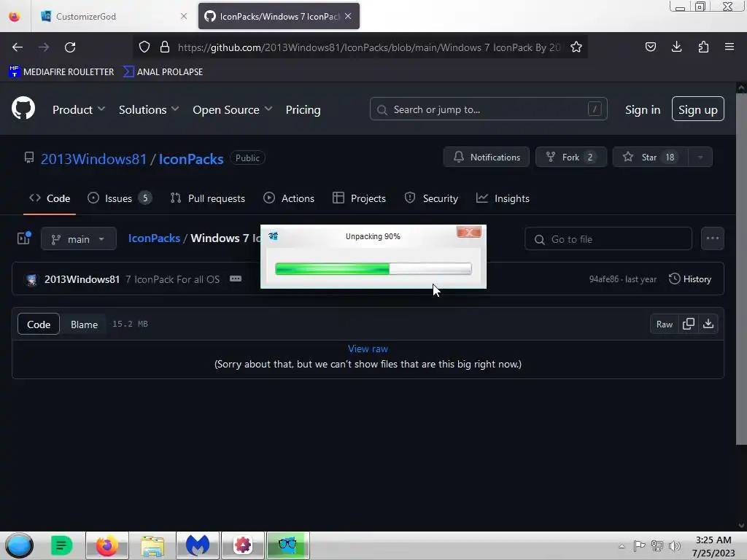747x560 pixels.
Task: Open the Raw file button
Action: click(x=664, y=324)
